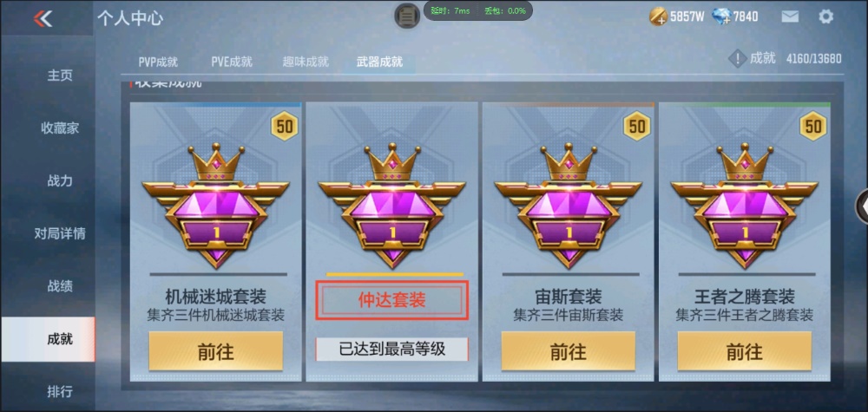
Task: Switch to the PVE成就 tab
Action: (x=232, y=62)
